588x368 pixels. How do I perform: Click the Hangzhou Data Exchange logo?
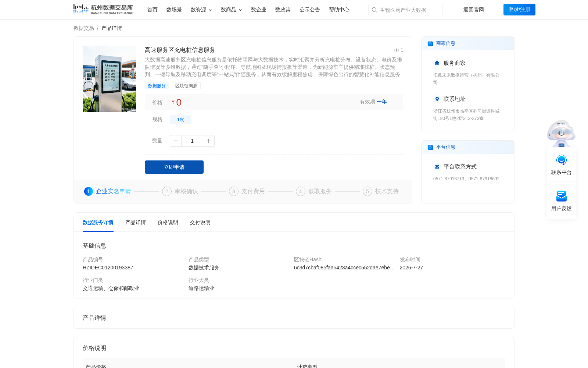click(103, 9)
